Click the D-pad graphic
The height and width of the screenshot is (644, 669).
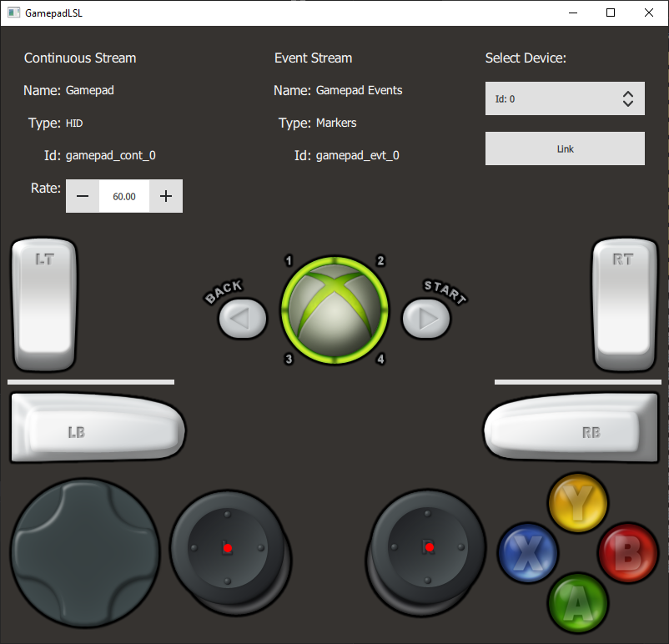pyautogui.click(x=85, y=553)
